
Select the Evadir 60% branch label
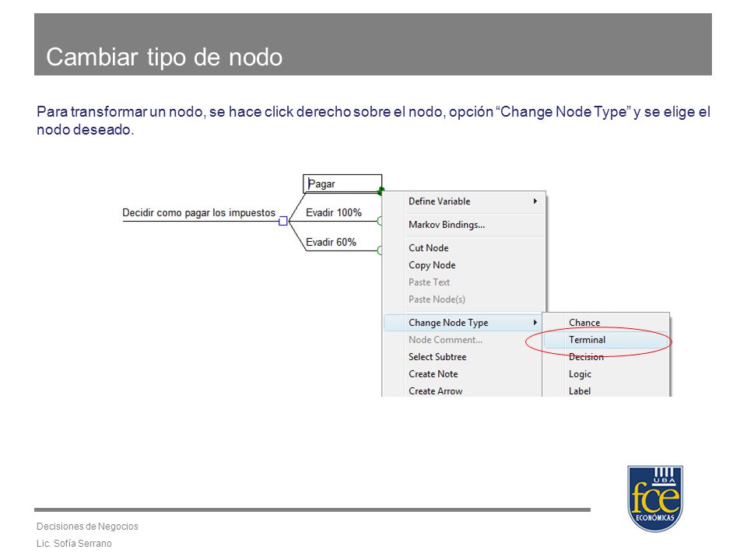331,243
